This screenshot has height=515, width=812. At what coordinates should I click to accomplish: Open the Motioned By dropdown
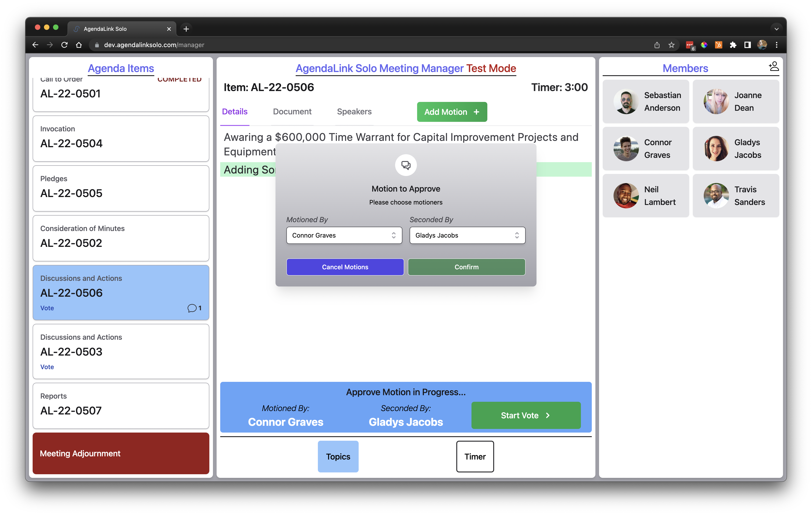click(344, 235)
